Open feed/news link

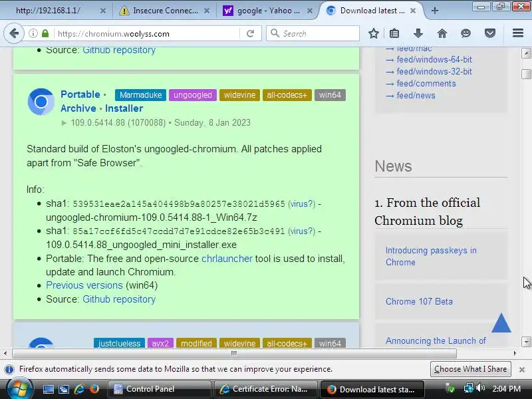click(416, 95)
